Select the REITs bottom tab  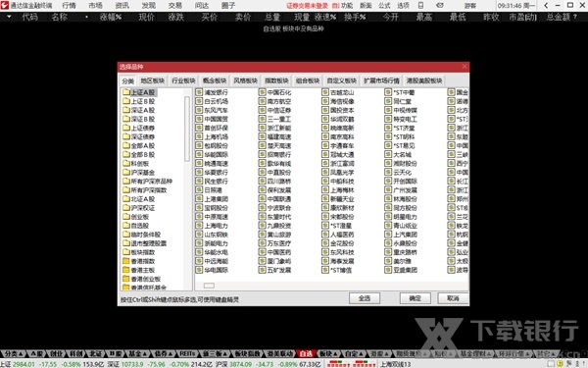[187, 353]
